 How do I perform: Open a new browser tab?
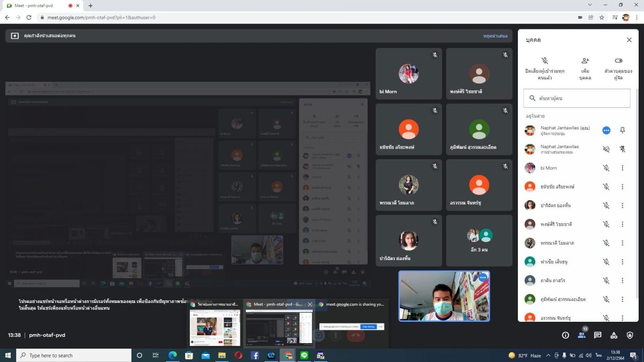pos(90,5)
